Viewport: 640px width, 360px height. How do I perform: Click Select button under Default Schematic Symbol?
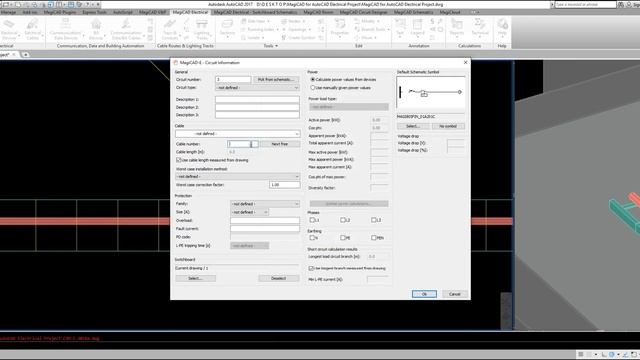pos(413,126)
